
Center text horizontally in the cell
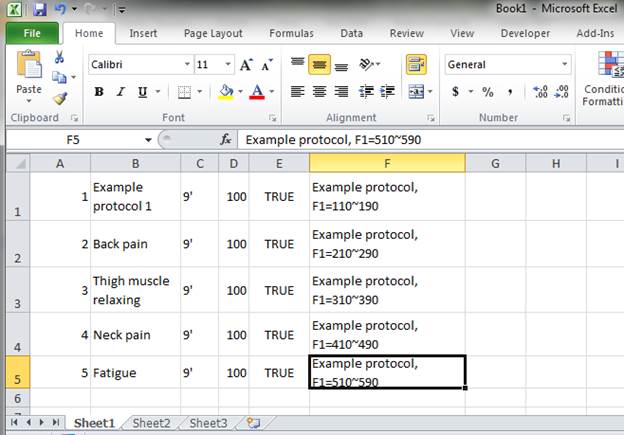pos(319,92)
